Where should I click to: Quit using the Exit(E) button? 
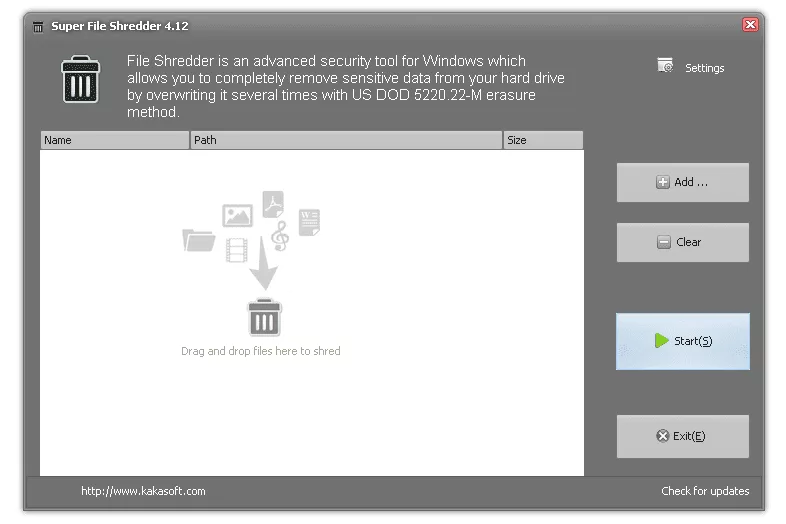tap(682, 436)
